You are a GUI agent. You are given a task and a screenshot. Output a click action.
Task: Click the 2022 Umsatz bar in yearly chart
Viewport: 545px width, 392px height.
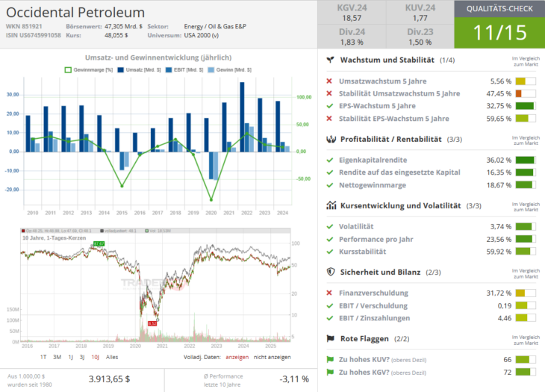click(x=242, y=116)
